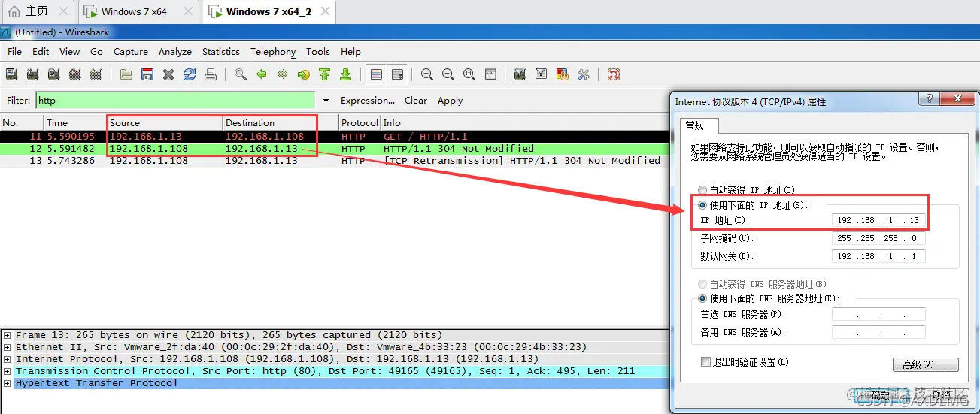This screenshot has width=980, height=414.
Task: Toggle packet list colorizing
Action: [377, 74]
